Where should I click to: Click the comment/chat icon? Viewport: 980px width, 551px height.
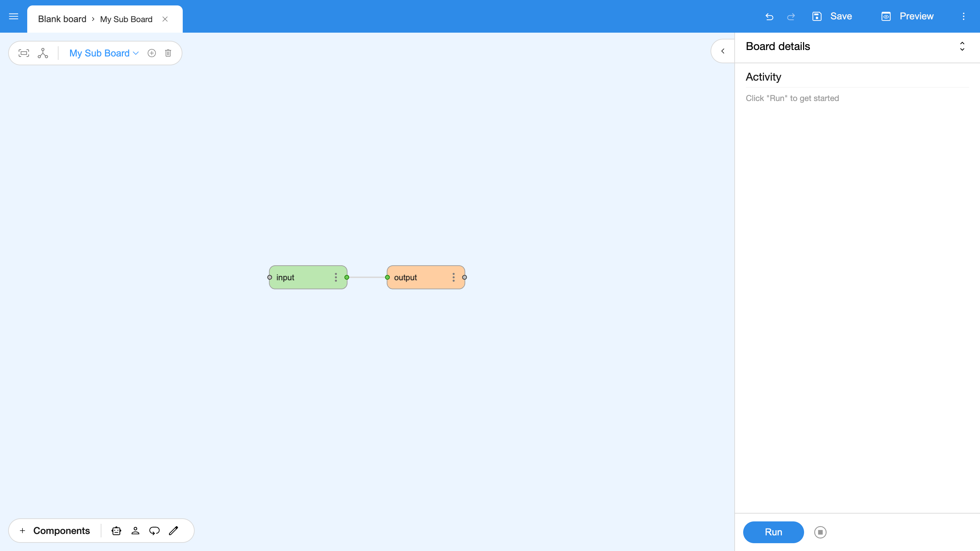point(154,531)
